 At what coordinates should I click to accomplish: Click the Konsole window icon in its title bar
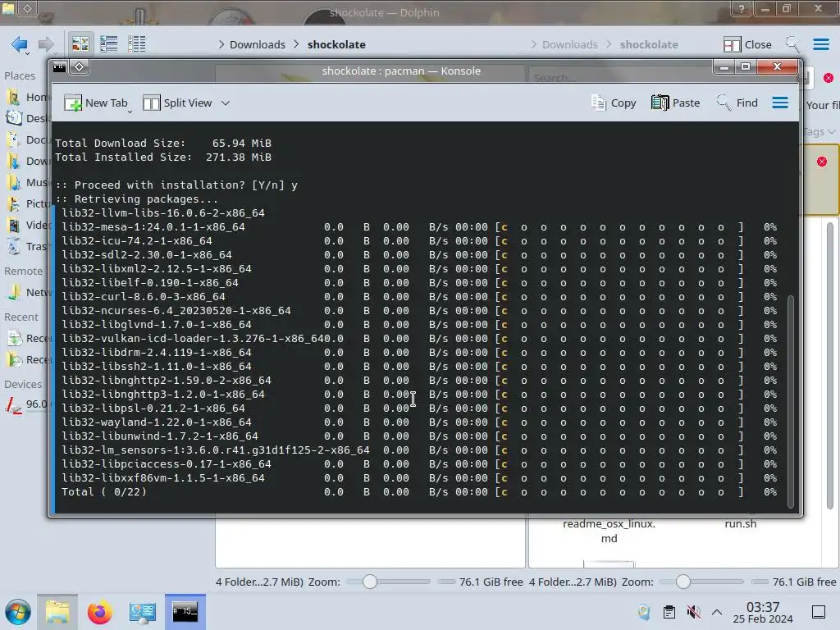click(x=59, y=67)
